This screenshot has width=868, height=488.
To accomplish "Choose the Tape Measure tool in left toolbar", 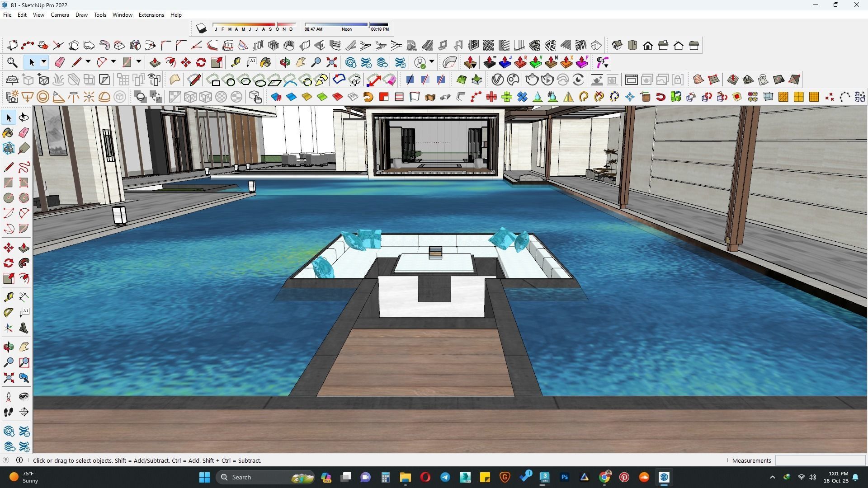I will coord(8,297).
